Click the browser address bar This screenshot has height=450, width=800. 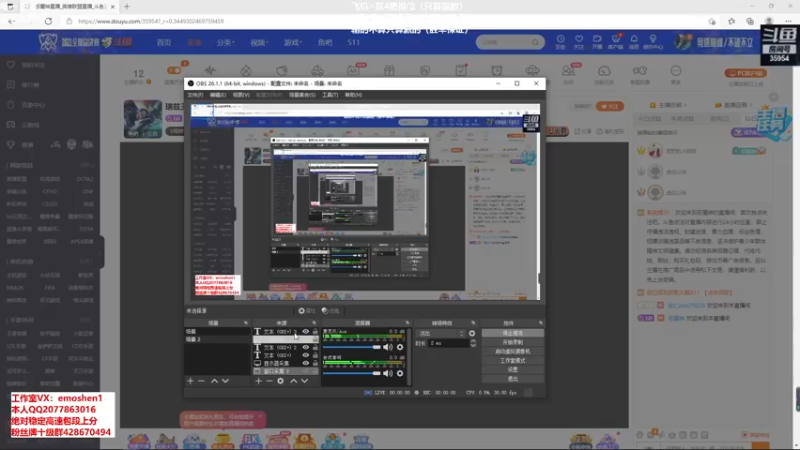tap(383, 21)
